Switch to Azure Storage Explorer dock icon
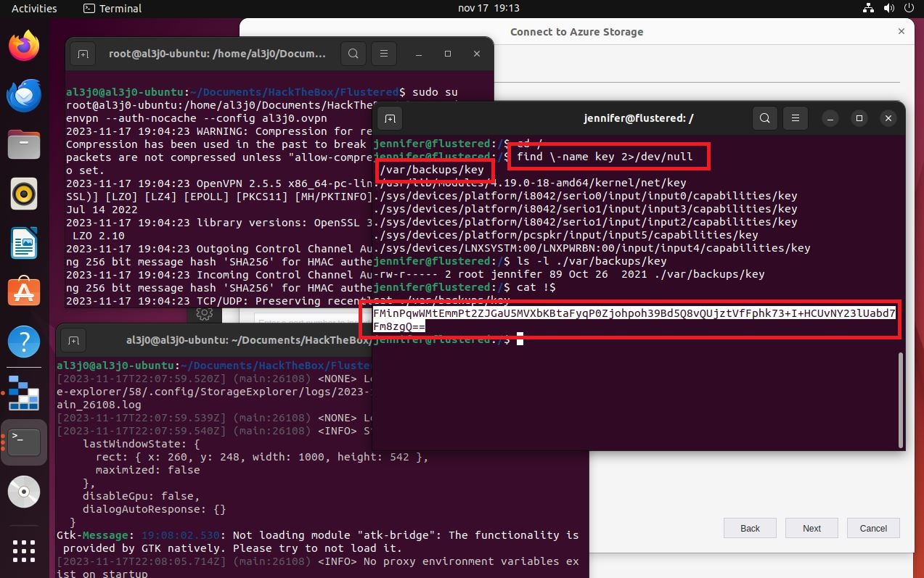The image size is (924, 578). [24, 392]
